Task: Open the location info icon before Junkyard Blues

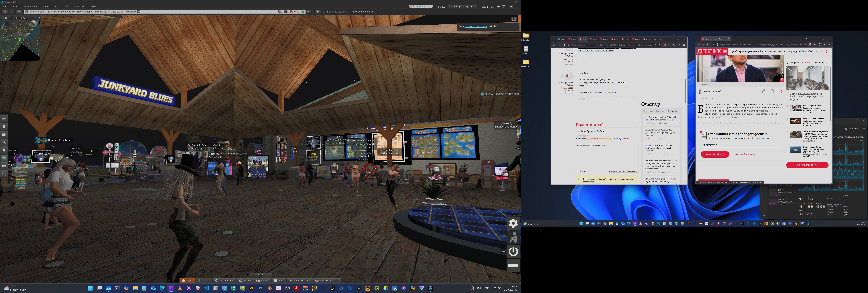Action: point(27,12)
